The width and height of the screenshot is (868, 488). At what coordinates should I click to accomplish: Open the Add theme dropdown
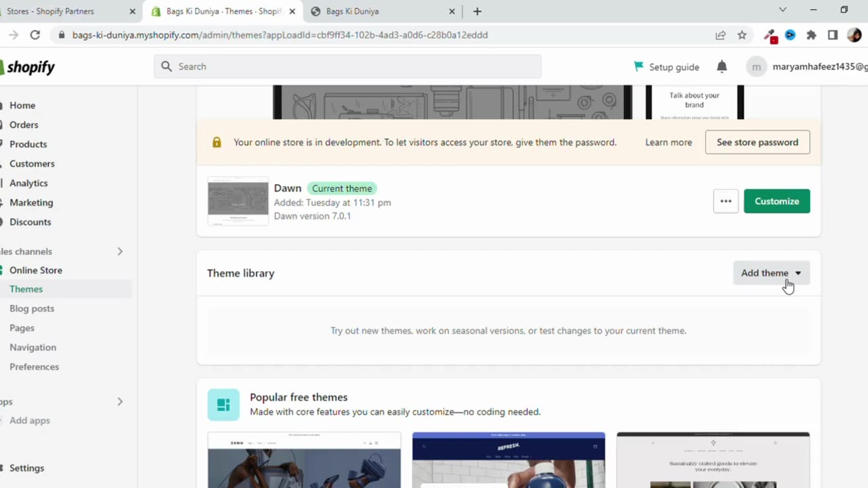click(771, 273)
